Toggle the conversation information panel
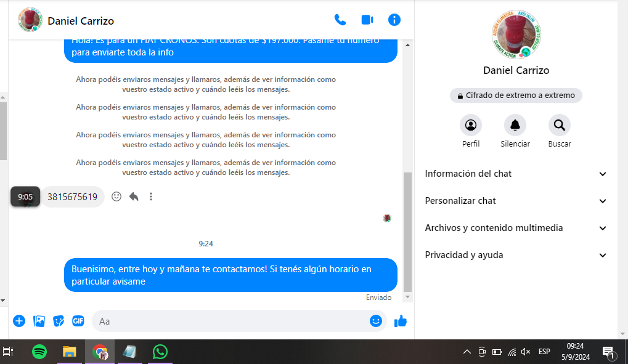The image size is (628, 364). pos(394,20)
